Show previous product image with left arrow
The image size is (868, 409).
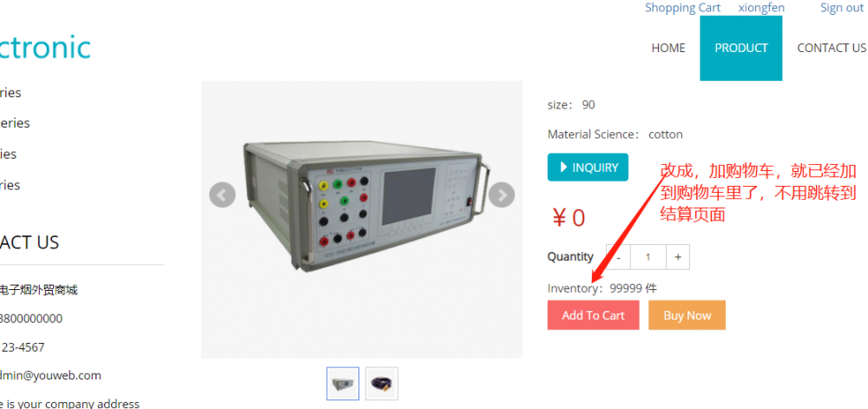point(222,195)
